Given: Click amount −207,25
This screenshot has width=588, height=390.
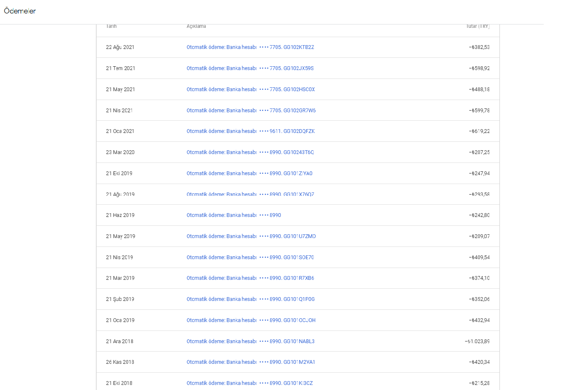Looking at the screenshot, I should [x=479, y=152].
